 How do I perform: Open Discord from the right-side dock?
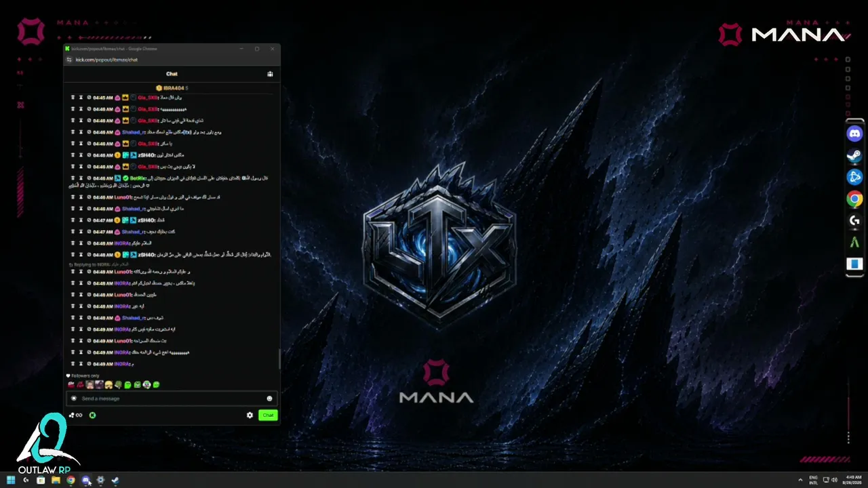[854, 134]
